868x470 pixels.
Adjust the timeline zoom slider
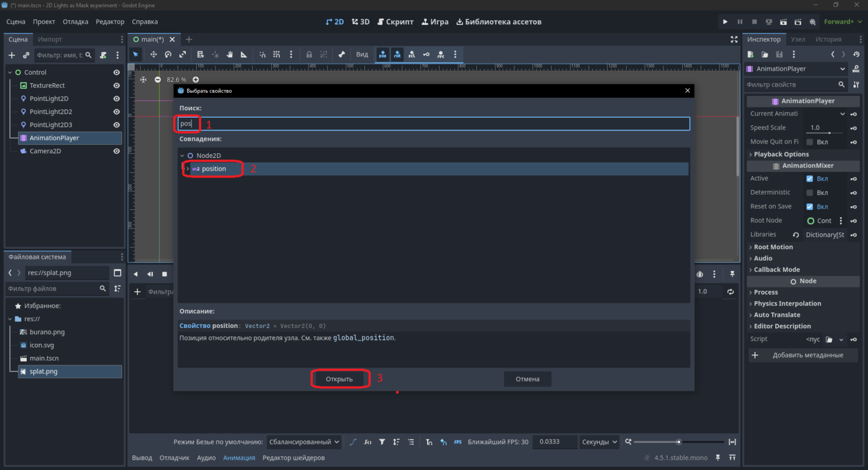[679, 442]
